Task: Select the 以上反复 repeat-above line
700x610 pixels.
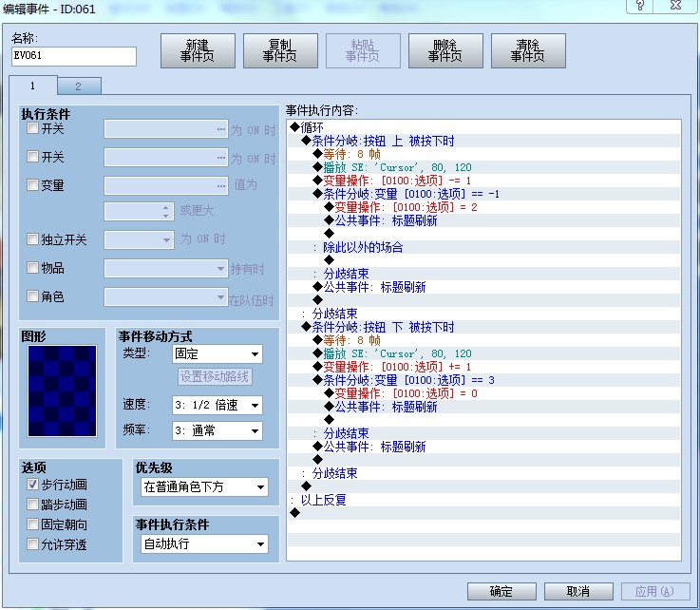Action: (x=484, y=500)
